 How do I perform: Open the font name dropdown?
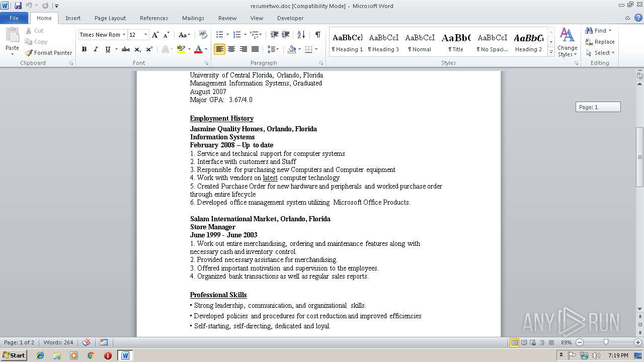124,35
